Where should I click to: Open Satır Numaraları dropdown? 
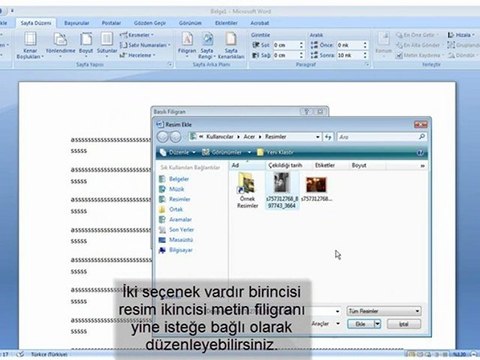(145, 45)
